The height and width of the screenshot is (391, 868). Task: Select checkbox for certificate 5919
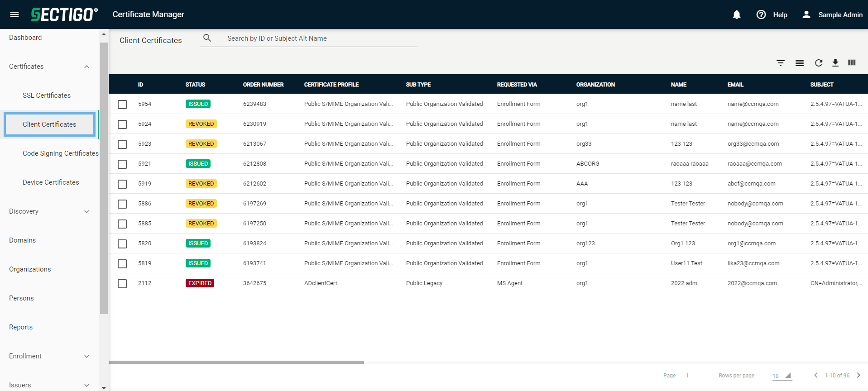coord(122,184)
